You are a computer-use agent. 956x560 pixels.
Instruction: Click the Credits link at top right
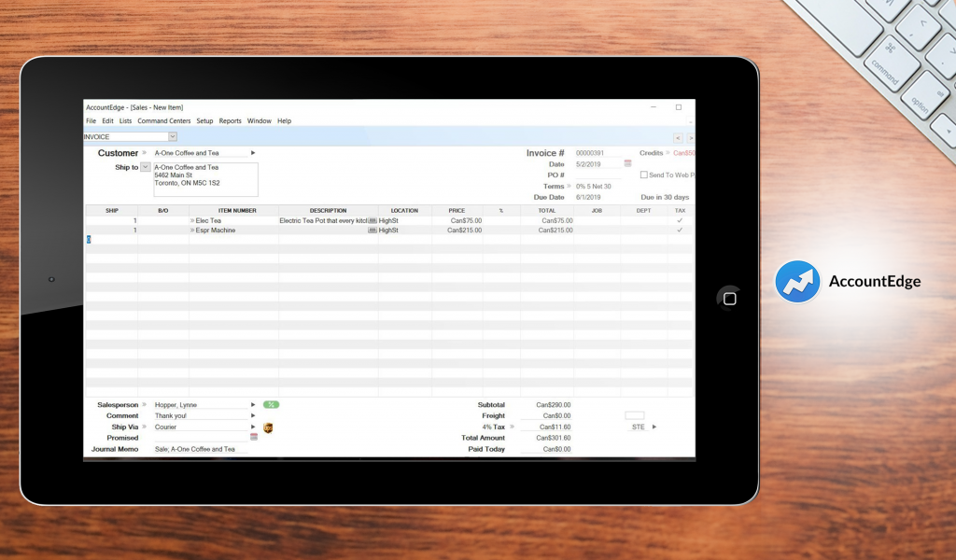click(x=651, y=152)
